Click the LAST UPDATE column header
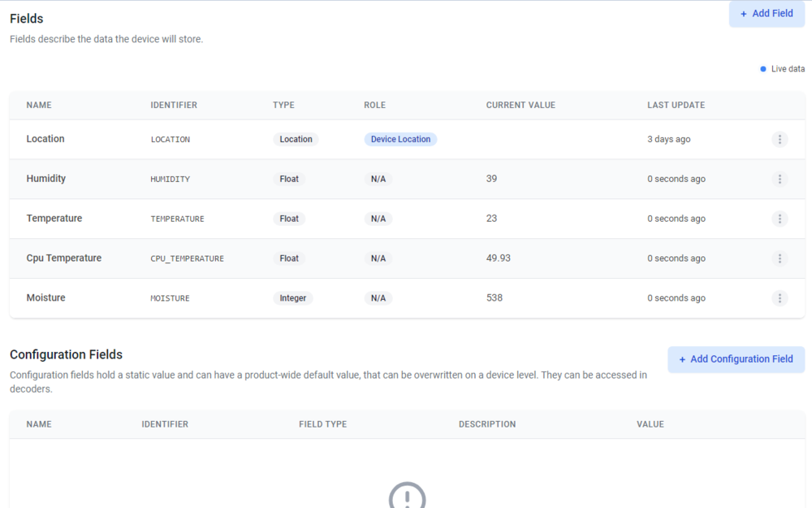The height and width of the screenshot is (508, 812). [x=676, y=105]
